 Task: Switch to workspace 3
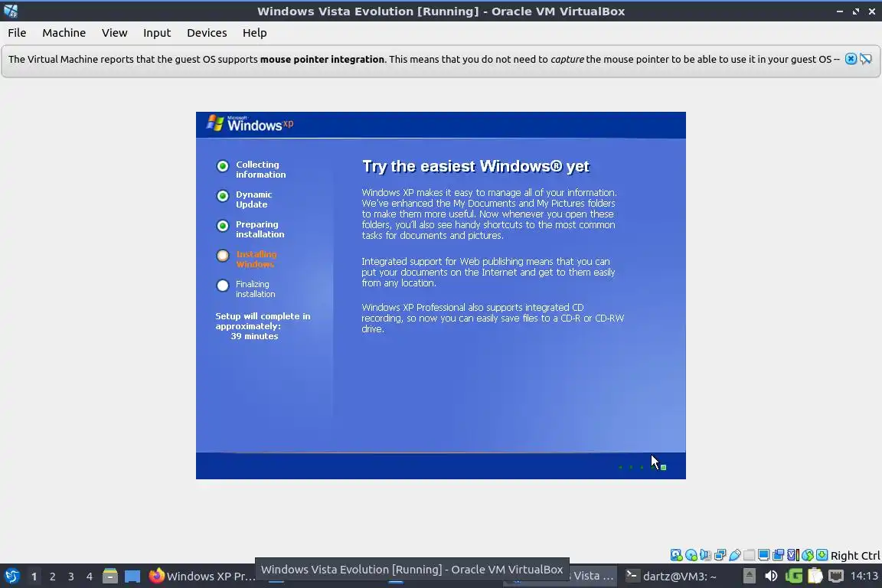[71, 577]
